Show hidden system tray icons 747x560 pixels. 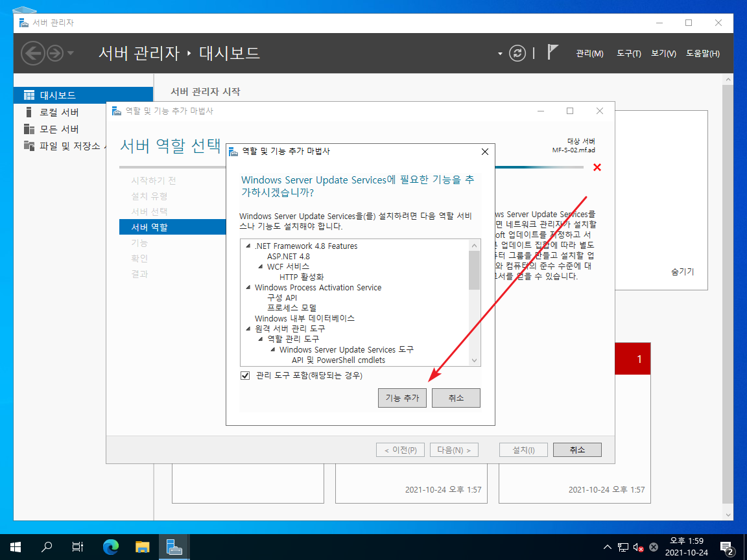pyautogui.click(x=608, y=548)
